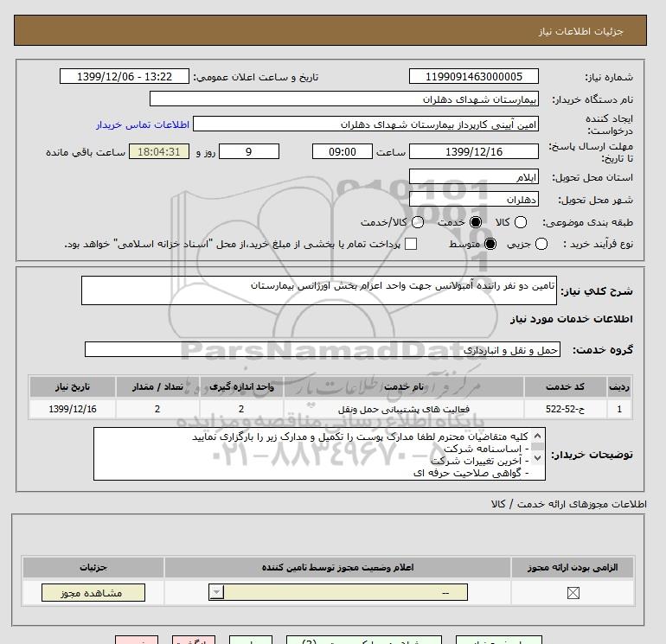Screen dimensions: 666x644
Task: Click the اطلاعات مجوزهای ارائه خدمت / کالا heading
Action: coord(569,504)
